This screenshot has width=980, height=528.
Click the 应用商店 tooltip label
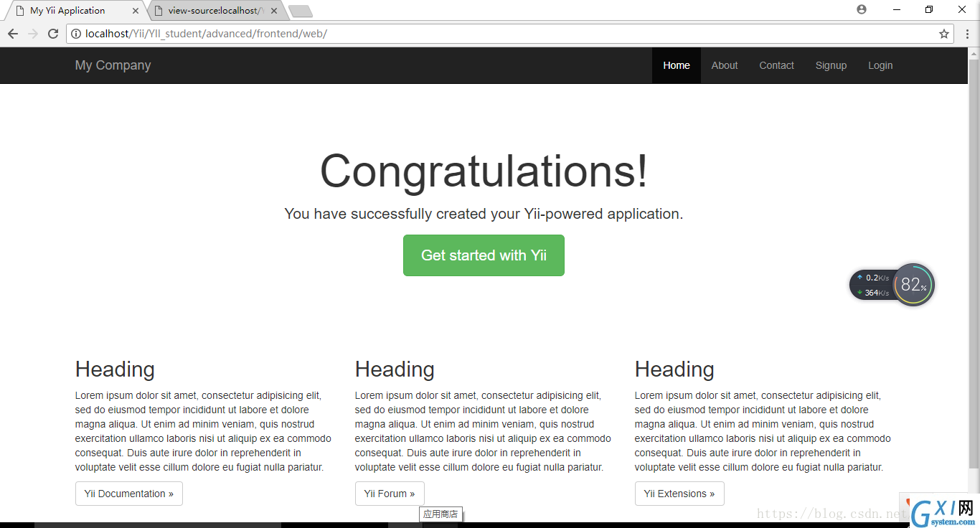point(440,514)
